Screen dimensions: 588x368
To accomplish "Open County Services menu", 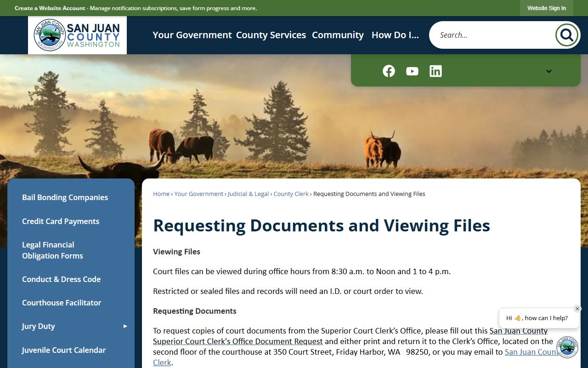I will click(x=271, y=35).
